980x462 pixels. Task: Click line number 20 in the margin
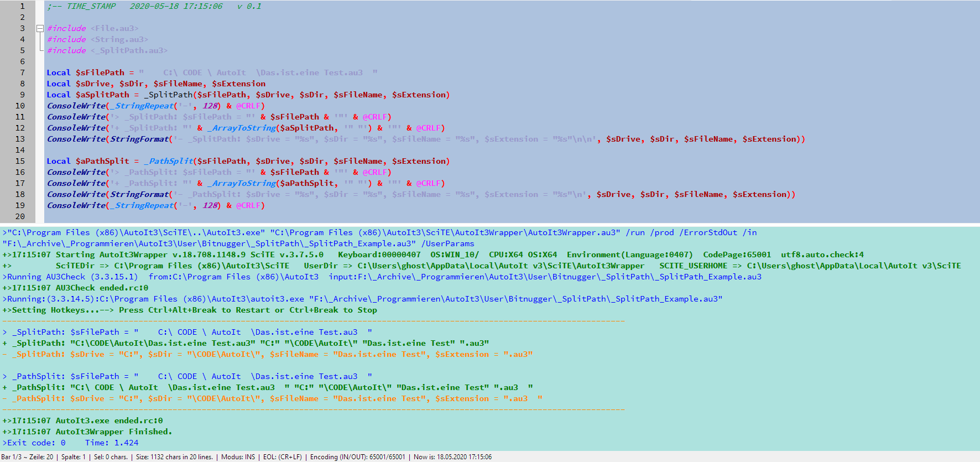click(20, 216)
